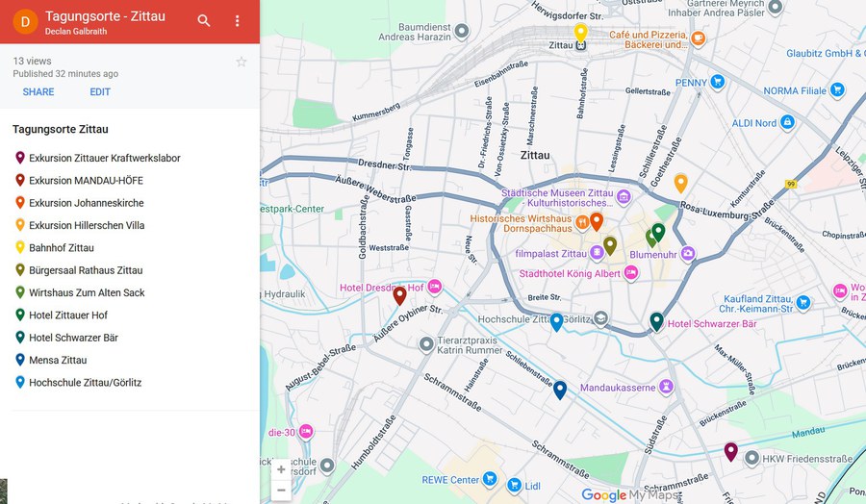The image size is (866, 504).
Task: Click the EDIT link
Action: pos(100,92)
